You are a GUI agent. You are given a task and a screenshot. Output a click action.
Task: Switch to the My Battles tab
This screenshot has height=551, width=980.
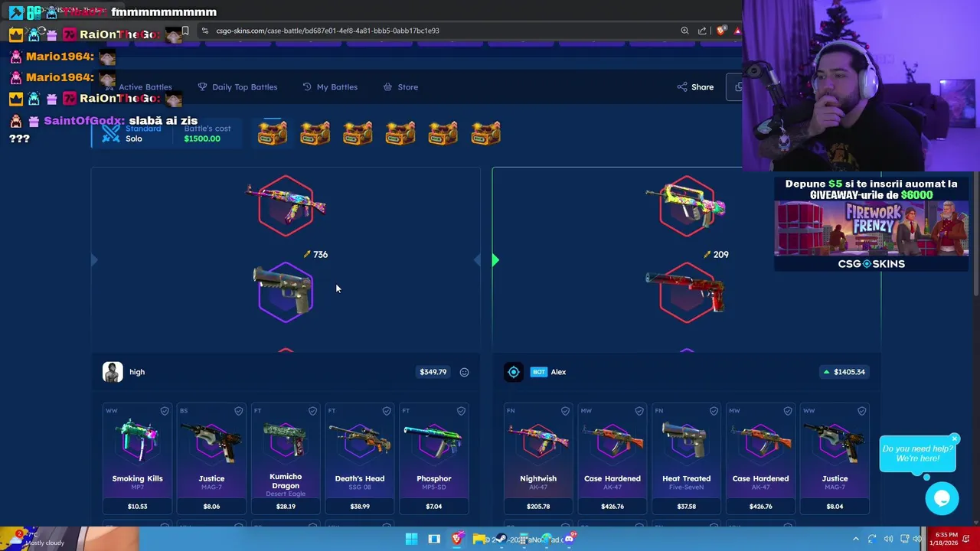tap(330, 87)
